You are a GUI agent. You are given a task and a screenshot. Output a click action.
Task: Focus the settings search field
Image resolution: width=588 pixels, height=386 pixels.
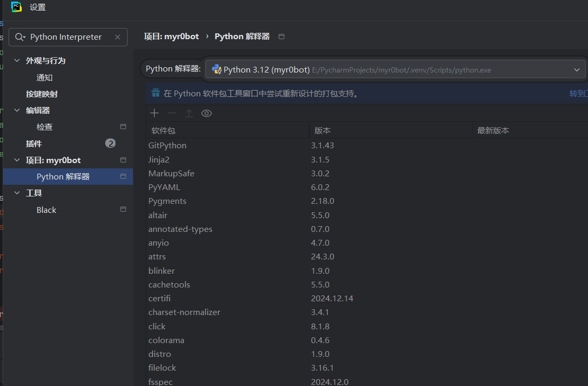click(68, 37)
